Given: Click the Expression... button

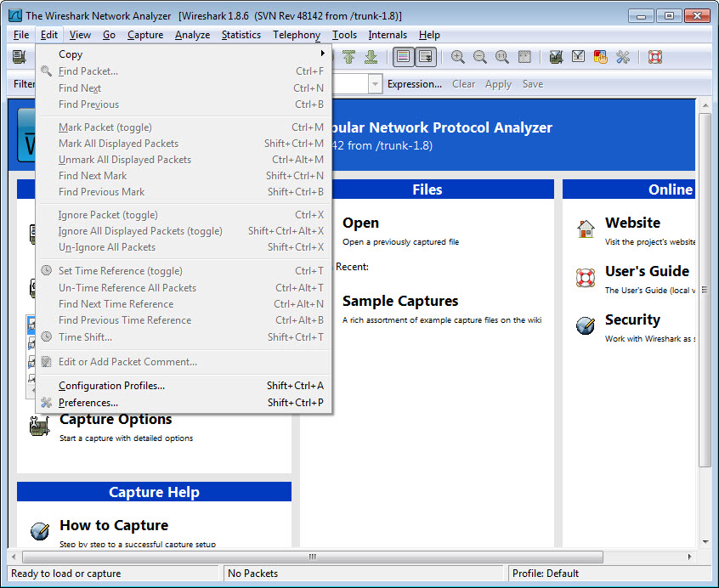Looking at the screenshot, I should pyautogui.click(x=414, y=84).
